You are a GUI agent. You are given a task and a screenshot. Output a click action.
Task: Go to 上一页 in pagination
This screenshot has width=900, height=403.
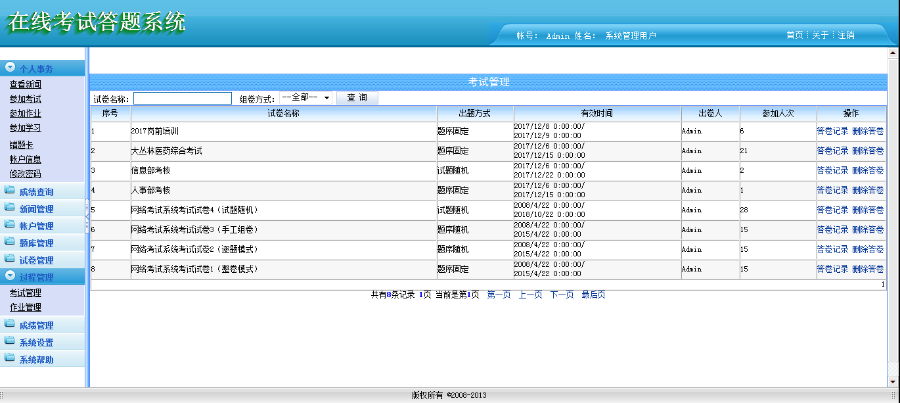pos(530,295)
